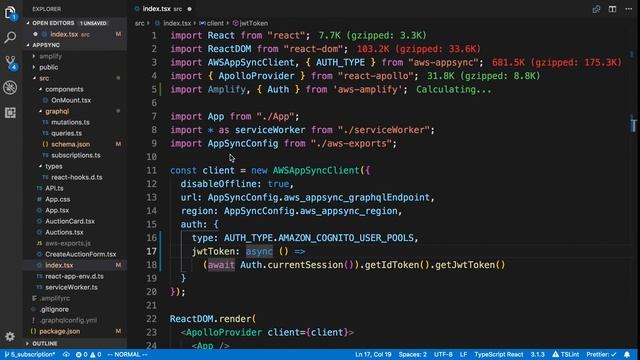Open API.ts file
640x360 pixels.
point(75,188)
